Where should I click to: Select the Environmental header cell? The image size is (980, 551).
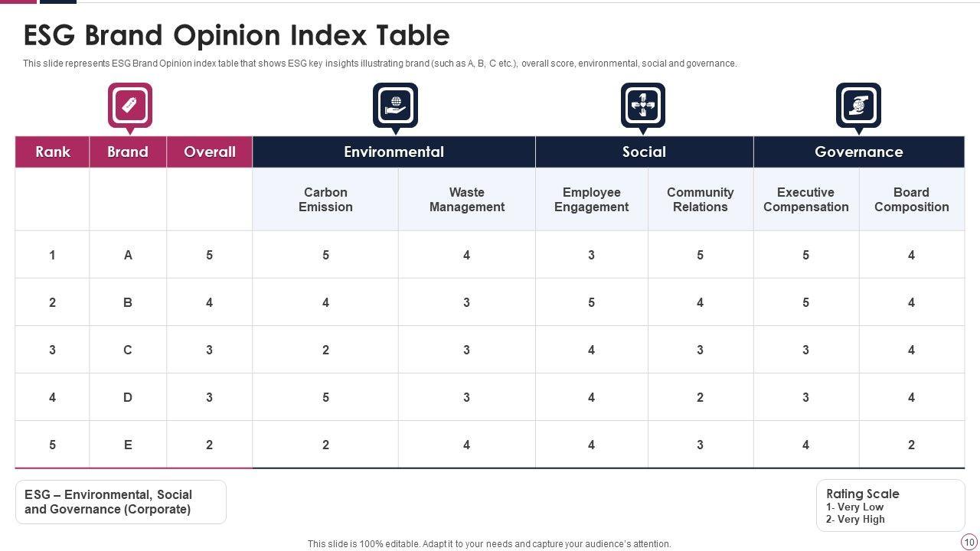tap(394, 152)
